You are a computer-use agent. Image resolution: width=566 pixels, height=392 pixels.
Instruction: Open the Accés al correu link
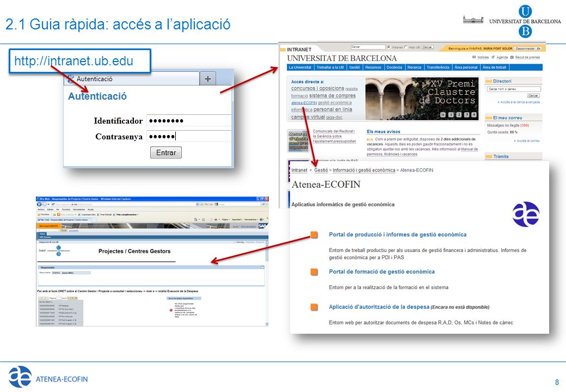pos(527,141)
